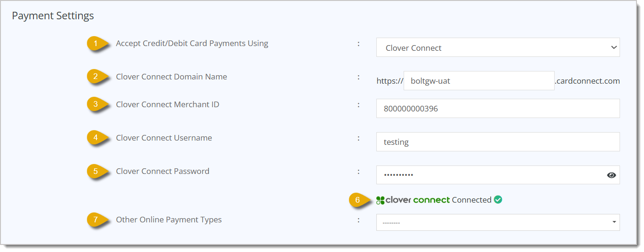Click the 'Clover Connect Merchant ID' label

click(167, 104)
